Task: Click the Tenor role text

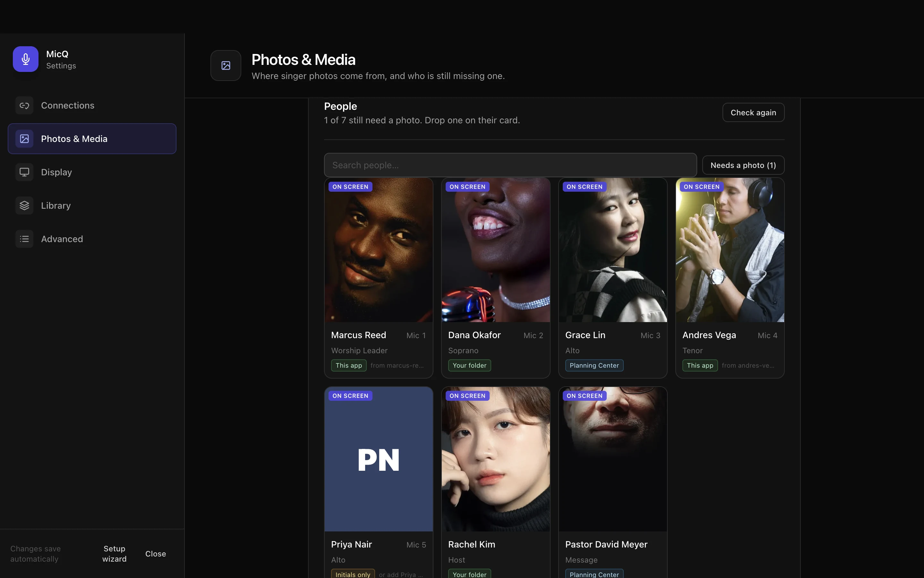Action: click(x=692, y=351)
